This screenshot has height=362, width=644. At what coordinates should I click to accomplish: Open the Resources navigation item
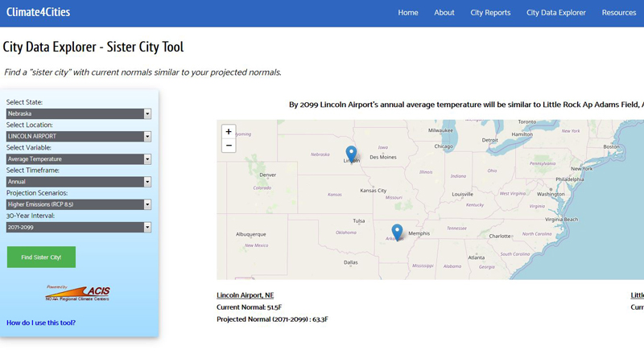(619, 13)
